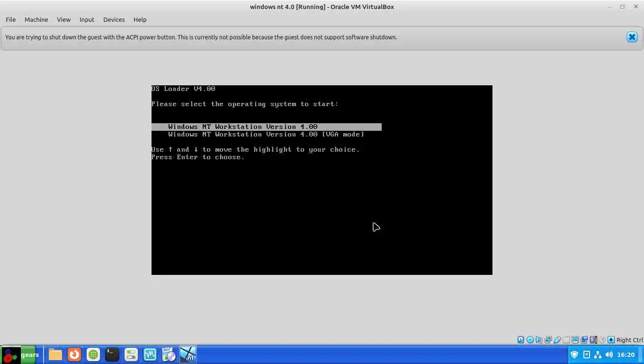
Task: Click the optical disk status icon
Action: click(x=530, y=340)
